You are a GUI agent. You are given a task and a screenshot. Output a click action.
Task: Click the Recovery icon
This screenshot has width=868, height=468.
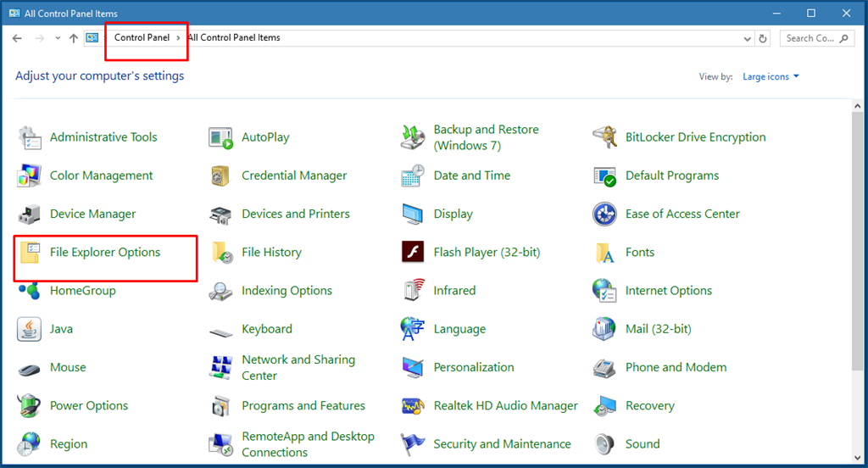pos(604,406)
